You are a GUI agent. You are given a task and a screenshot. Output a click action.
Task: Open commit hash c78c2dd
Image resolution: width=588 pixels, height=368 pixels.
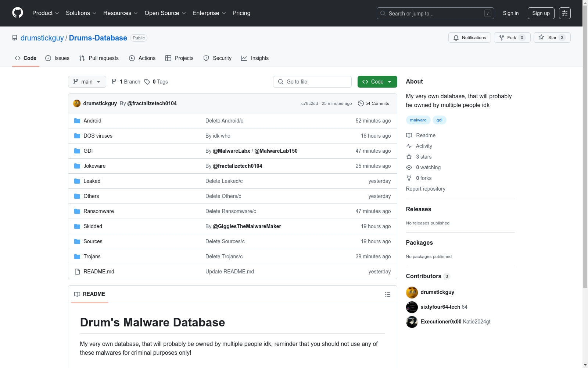point(309,103)
